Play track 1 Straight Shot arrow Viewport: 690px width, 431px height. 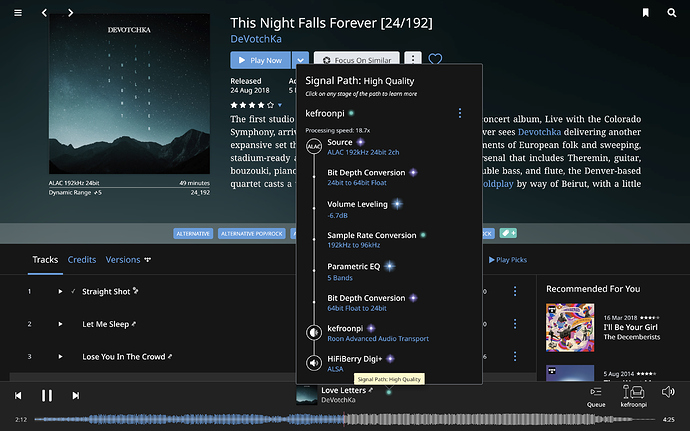[x=60, y=291]
